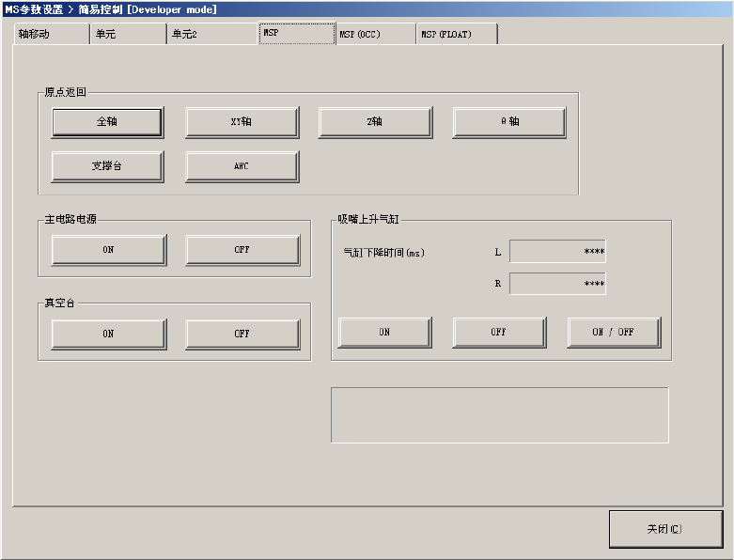
Task: Click the XY轴 origin return button
Action: click(242, 122)
